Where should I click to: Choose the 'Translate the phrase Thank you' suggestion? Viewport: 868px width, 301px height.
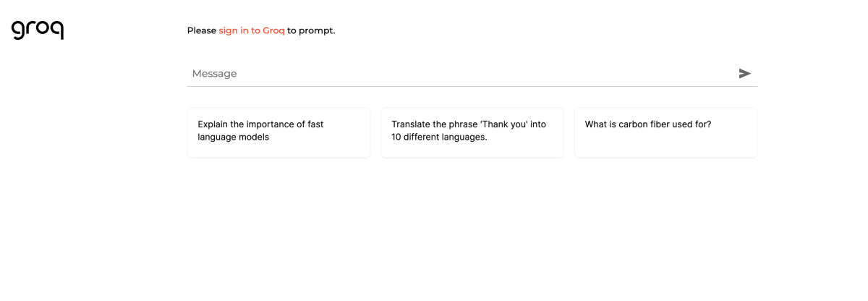point(472,132)
